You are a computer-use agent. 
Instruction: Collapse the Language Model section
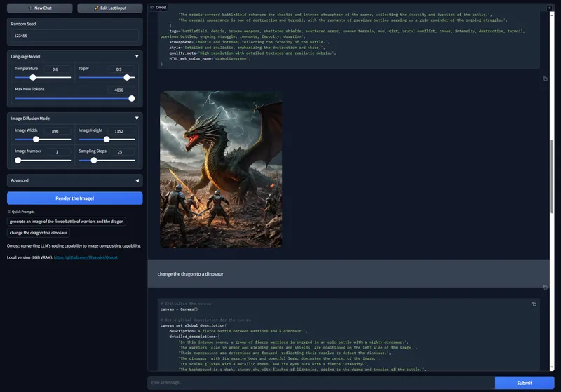coord(137,57)
